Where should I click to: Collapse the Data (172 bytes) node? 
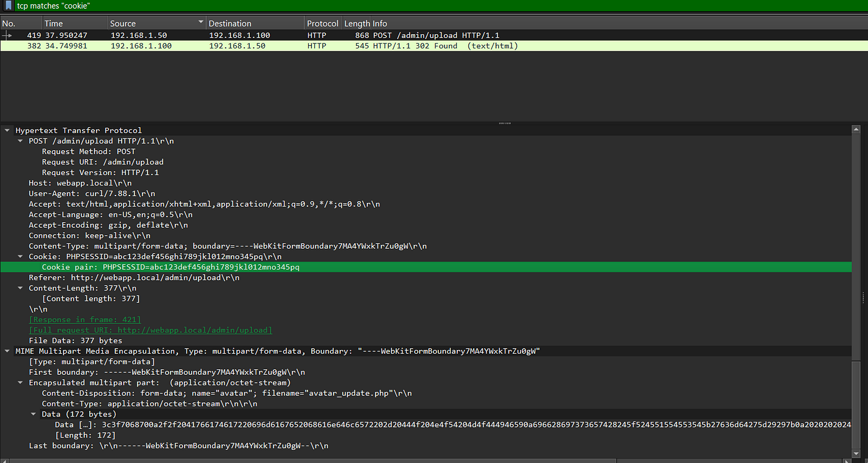(x=33, y=414)
